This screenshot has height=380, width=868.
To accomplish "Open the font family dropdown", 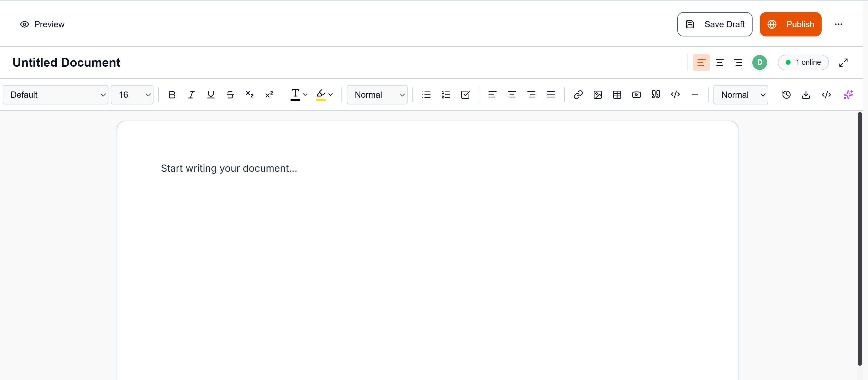I will pyautogui.click(x=56, y=95).
